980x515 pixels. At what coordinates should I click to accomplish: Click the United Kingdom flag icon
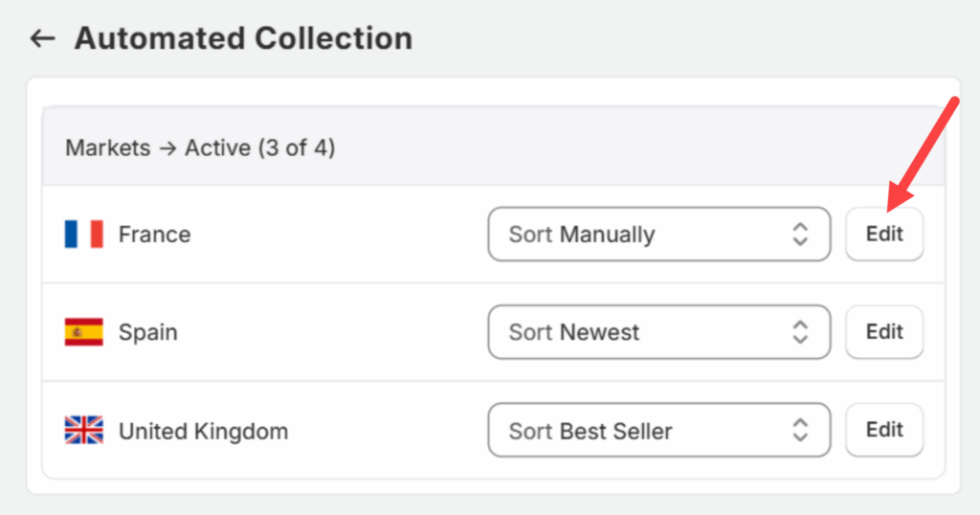tap(83, 430)
